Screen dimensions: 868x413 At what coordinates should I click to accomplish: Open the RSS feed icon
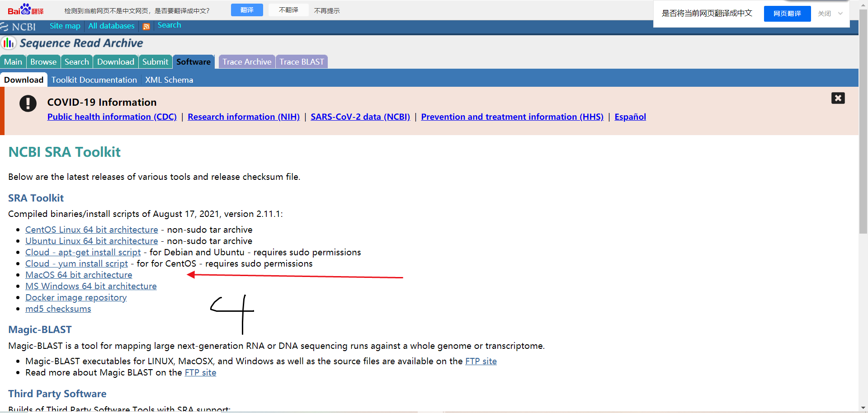[146, 27]
